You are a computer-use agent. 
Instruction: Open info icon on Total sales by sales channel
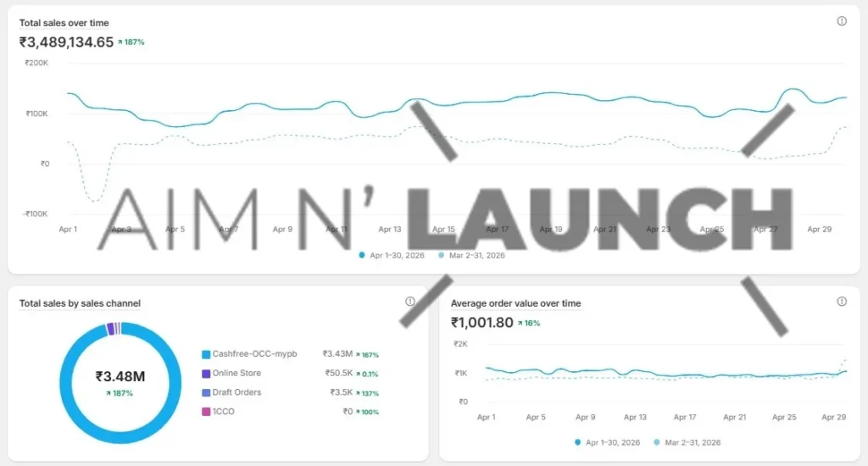409,301
